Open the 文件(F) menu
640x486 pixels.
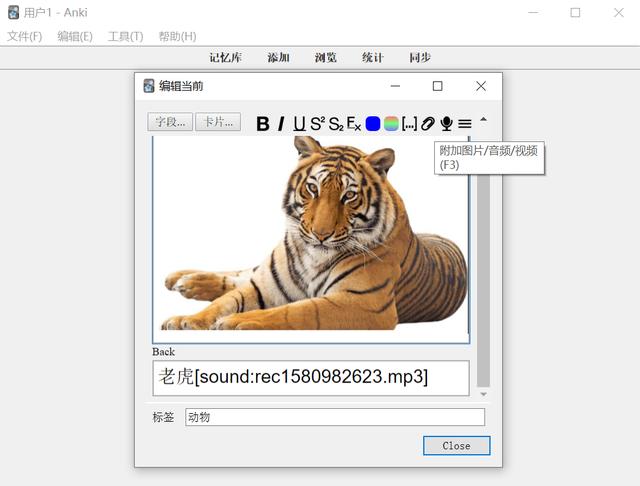pos(24,36)
